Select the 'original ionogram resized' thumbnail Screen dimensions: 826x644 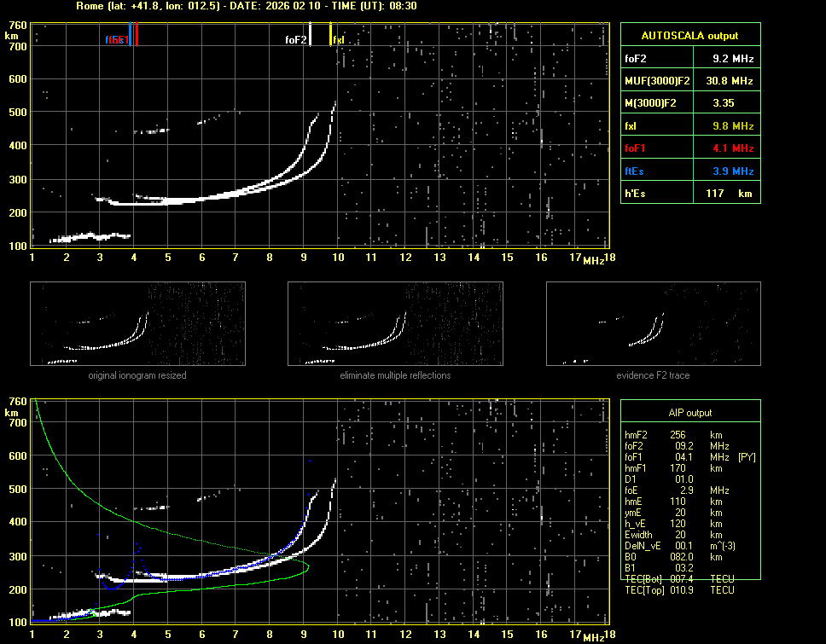point(137,323)
